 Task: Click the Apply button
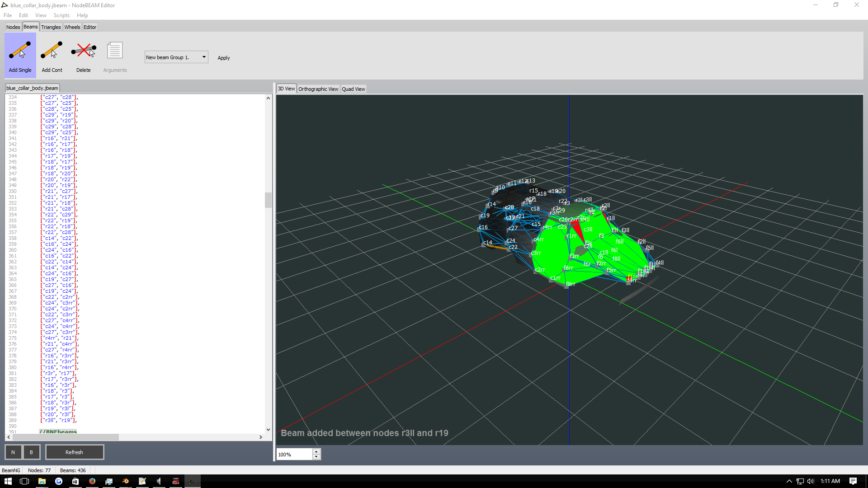pos(224,58)
